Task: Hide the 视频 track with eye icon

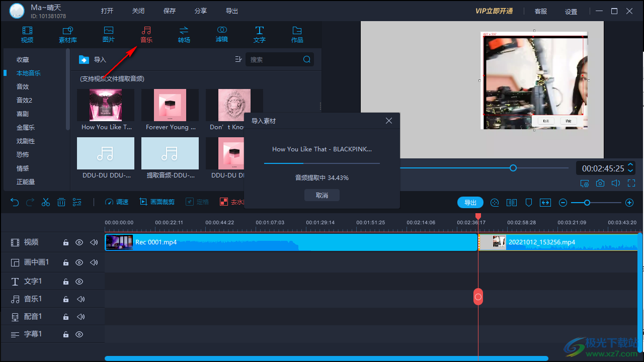Action: click(79, 242)
